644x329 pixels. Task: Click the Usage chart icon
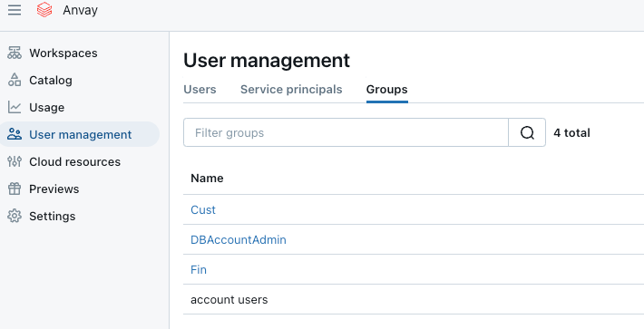(15, 107)
